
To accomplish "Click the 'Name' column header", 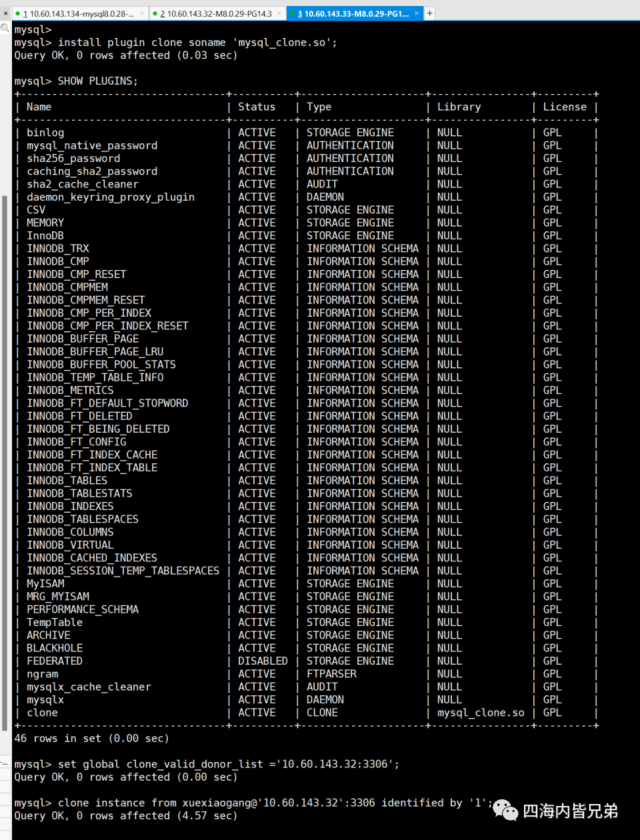I will [x=39, y=107].
